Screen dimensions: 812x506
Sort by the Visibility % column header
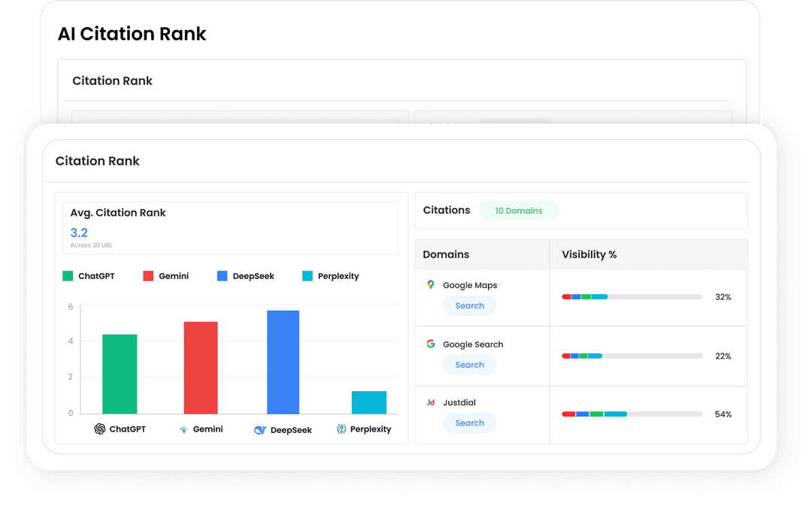tap(589, 254)
